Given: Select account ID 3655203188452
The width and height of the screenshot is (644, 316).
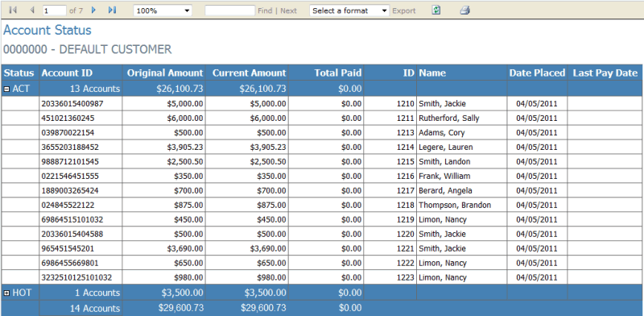Looking at the screenshot, I should click(70, 147).
